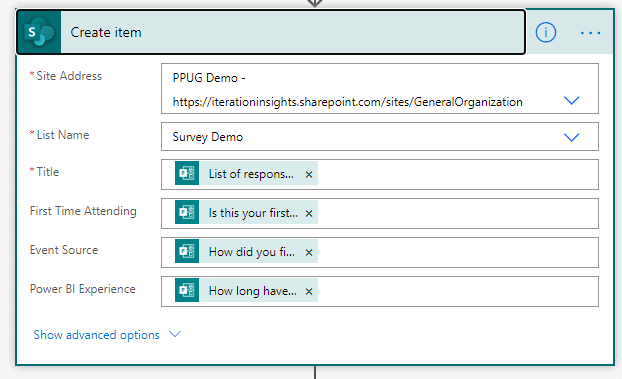Click the Forms icon on How long have... token

187,290
